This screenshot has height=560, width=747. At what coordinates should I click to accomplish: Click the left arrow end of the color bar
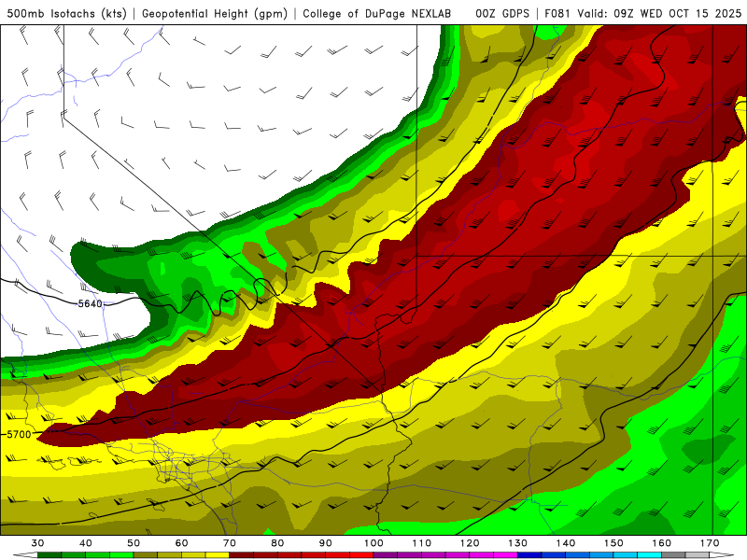25,555
